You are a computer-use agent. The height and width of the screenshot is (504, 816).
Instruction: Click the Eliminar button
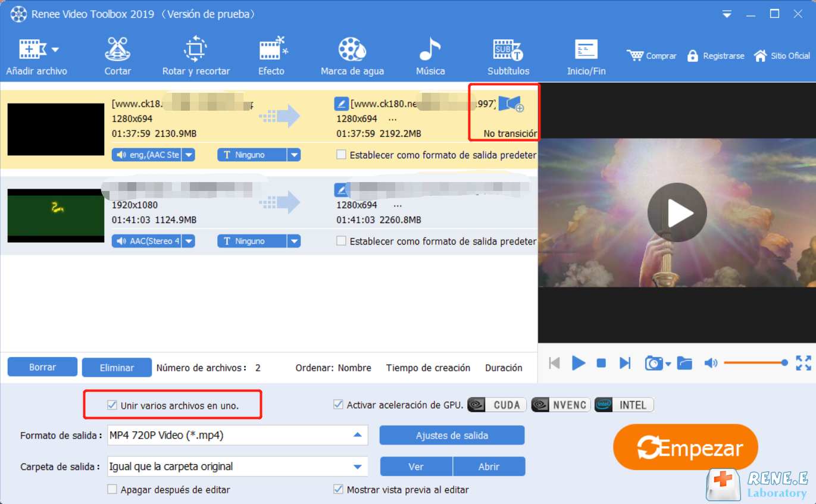pos(117,368)
